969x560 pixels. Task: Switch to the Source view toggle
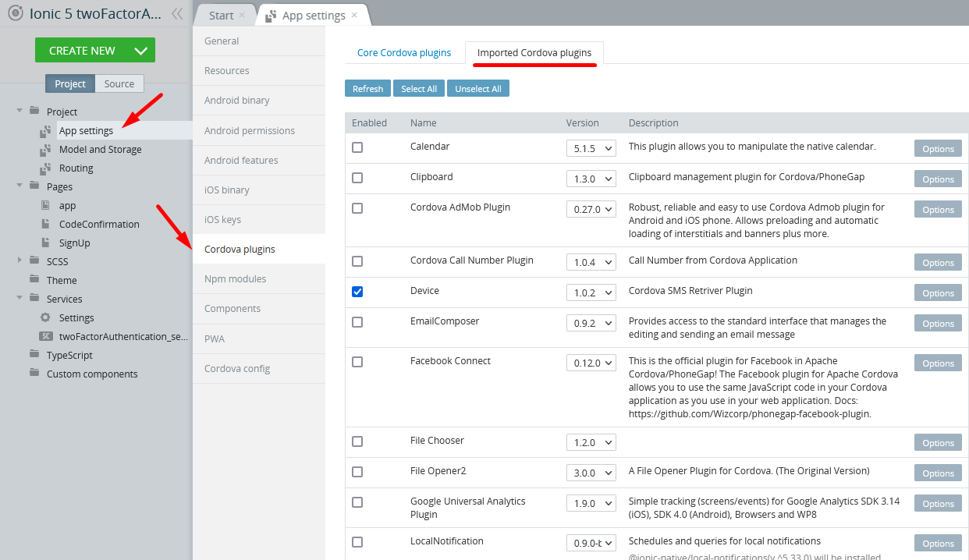(119, 83)
